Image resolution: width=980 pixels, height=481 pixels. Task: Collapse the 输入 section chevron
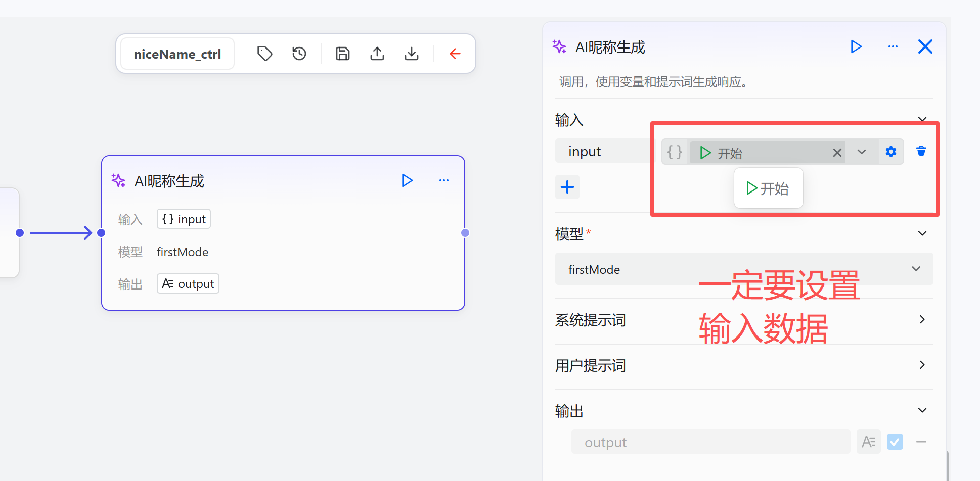pos(922,119)
